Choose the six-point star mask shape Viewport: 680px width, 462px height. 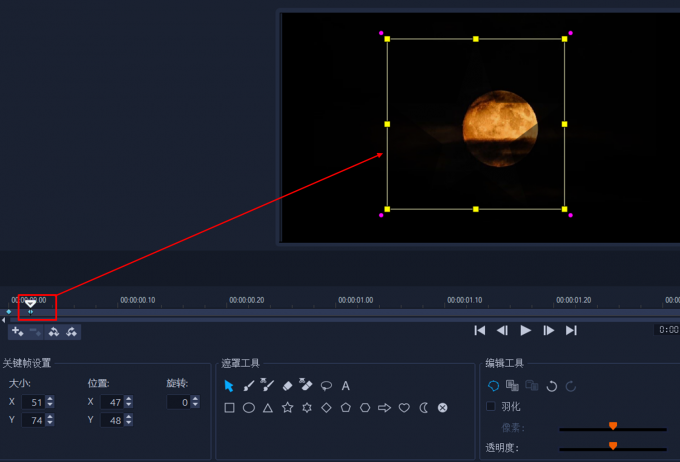[x=307, y=408]
